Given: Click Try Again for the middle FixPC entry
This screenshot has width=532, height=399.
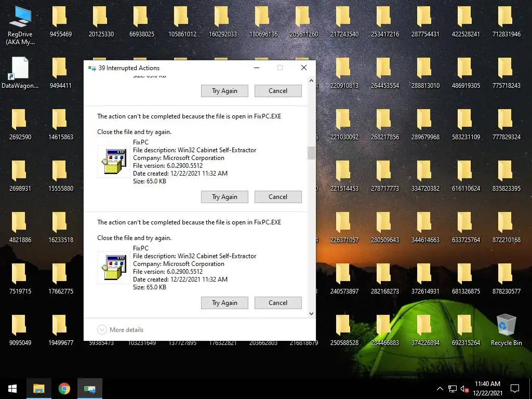Looking at the screenshot, I should pos(224,197).
